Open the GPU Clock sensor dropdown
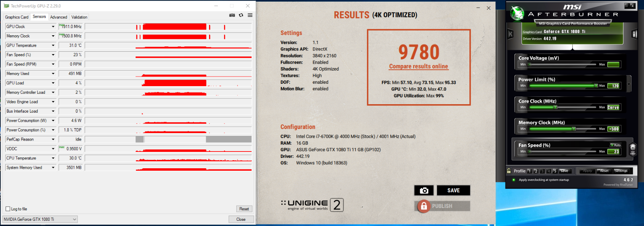This screenshot has height=226, width=644. pyautogui.click(x=53, y=26)
